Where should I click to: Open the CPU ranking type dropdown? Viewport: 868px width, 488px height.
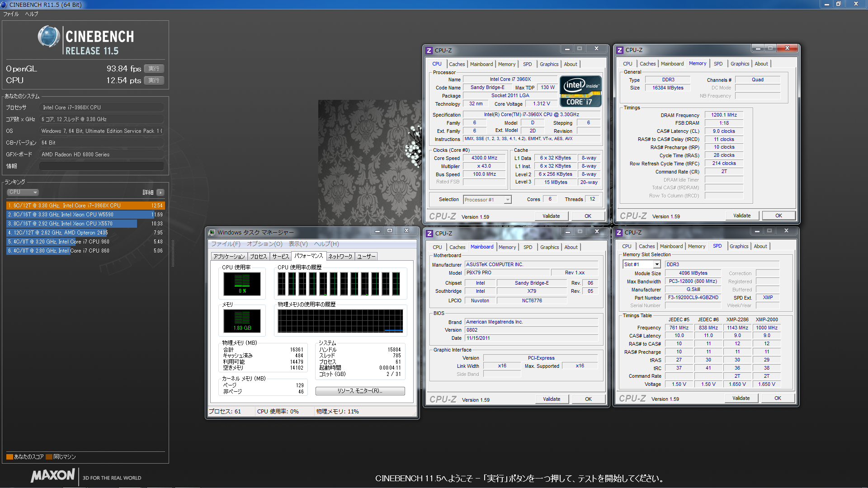(23, 192)
